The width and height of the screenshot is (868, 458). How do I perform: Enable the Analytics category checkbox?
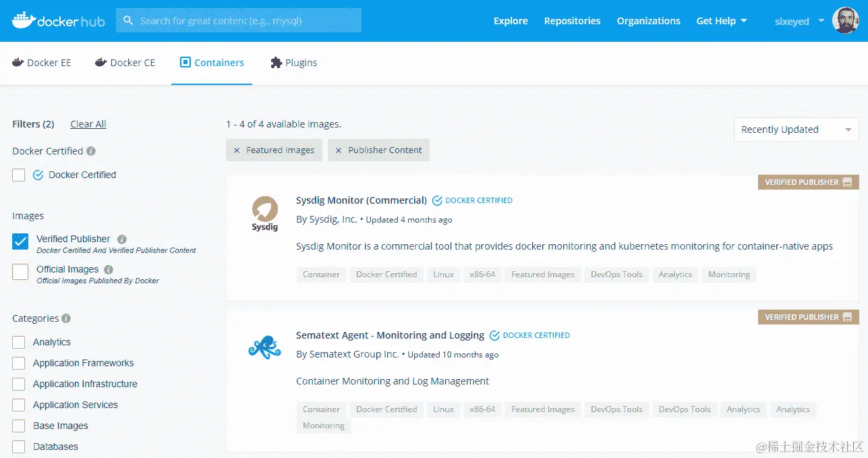coord(19,343)
